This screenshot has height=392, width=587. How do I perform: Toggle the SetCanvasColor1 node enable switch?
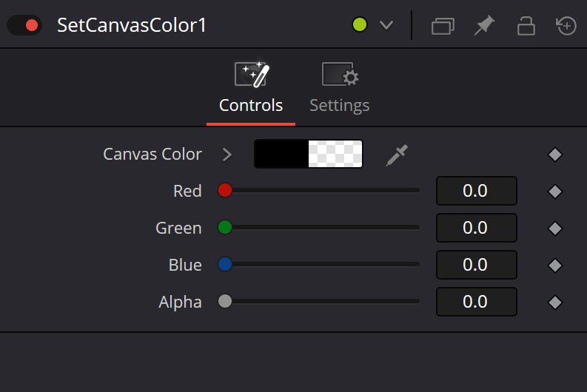pyautogui.click(x=24, y=25)
